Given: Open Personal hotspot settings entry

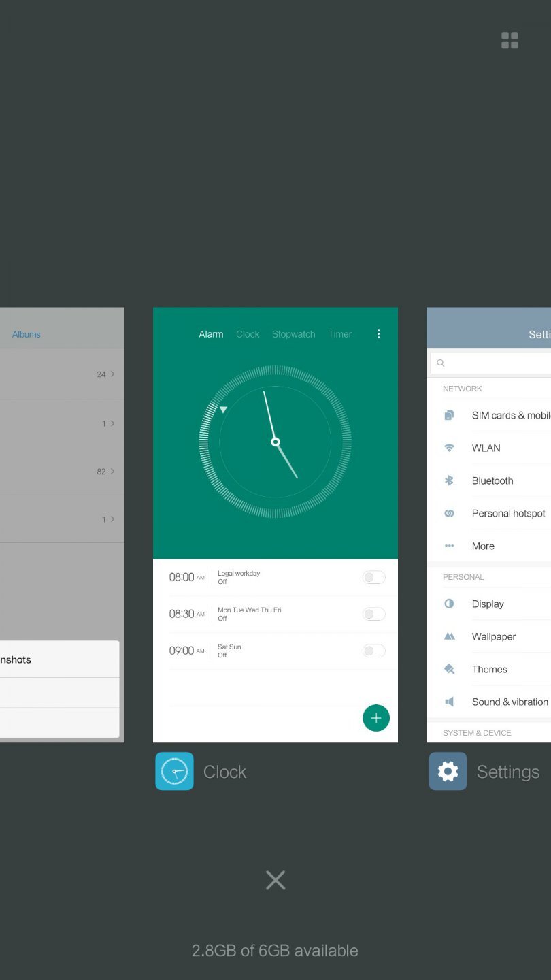Looking at the screenshot, I should (x=508, y=513).
